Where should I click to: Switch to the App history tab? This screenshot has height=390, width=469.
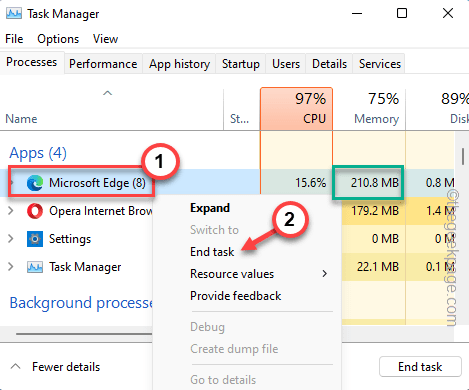coord(179,64)
